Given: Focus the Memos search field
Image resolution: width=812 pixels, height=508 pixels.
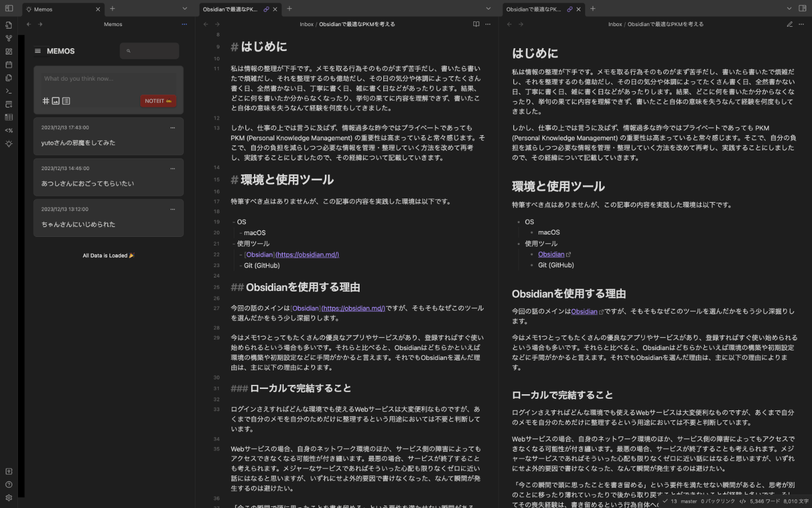Looking at the screenshot, I should pyautogui.click(x=150, y=51).
